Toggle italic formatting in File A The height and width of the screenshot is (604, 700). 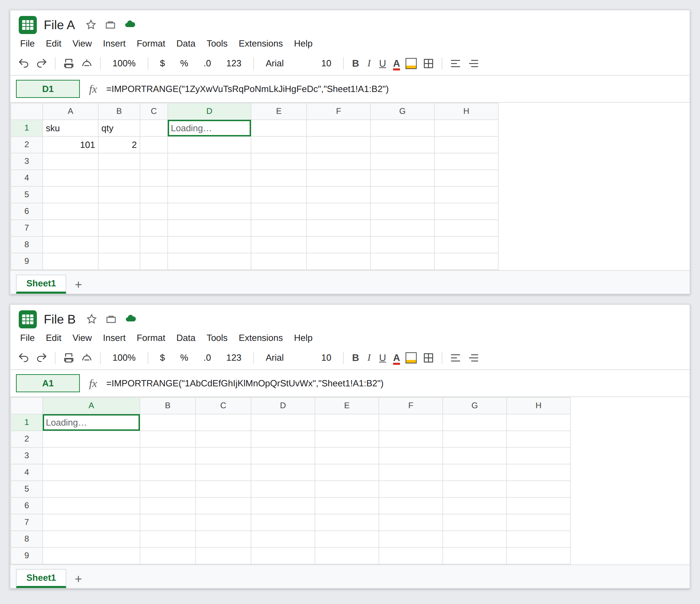click(x=369, y=64)
